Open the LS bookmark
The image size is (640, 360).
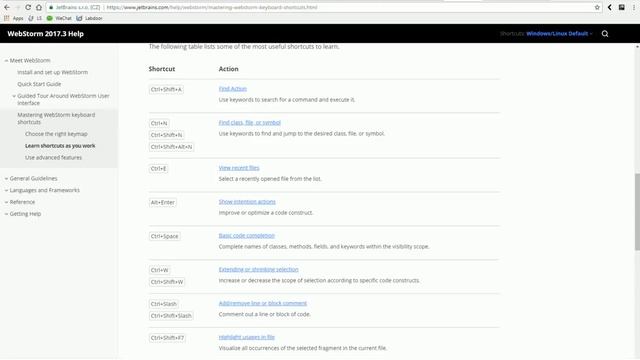point(35,18)
